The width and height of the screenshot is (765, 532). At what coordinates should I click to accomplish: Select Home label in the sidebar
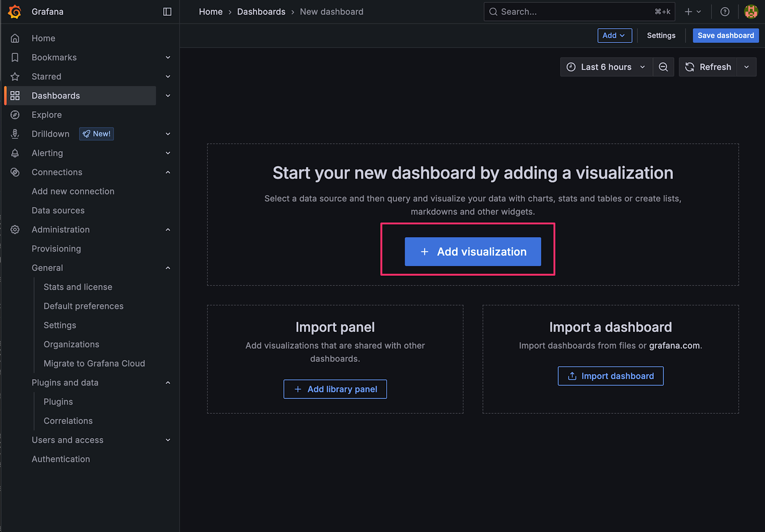43,38
